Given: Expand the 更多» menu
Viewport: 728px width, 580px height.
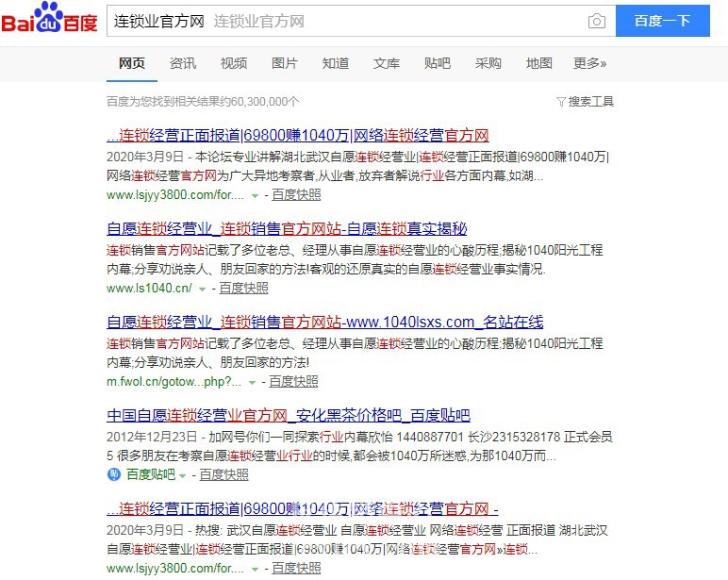Looking at the screenshot, I should 590,63.
